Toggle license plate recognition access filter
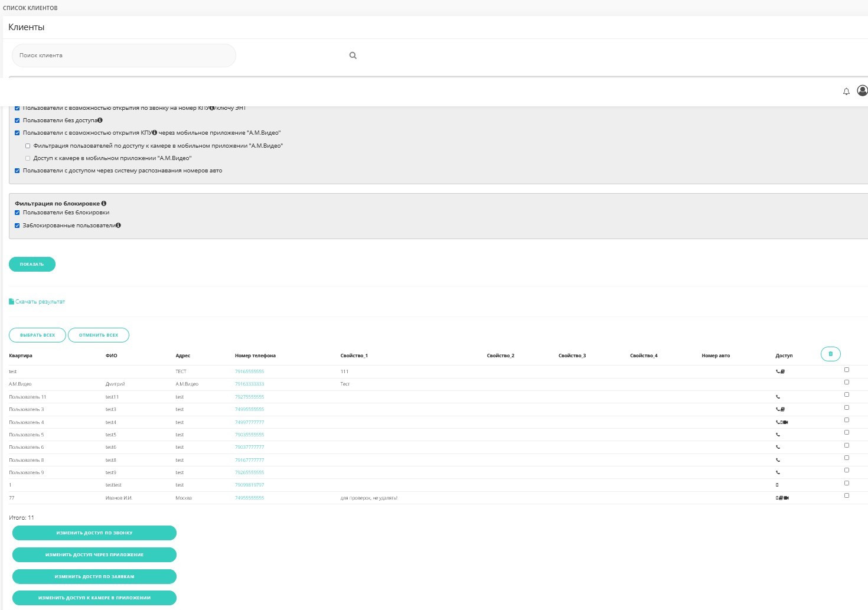The image size is (868, 610). click(x=17, y=171)
